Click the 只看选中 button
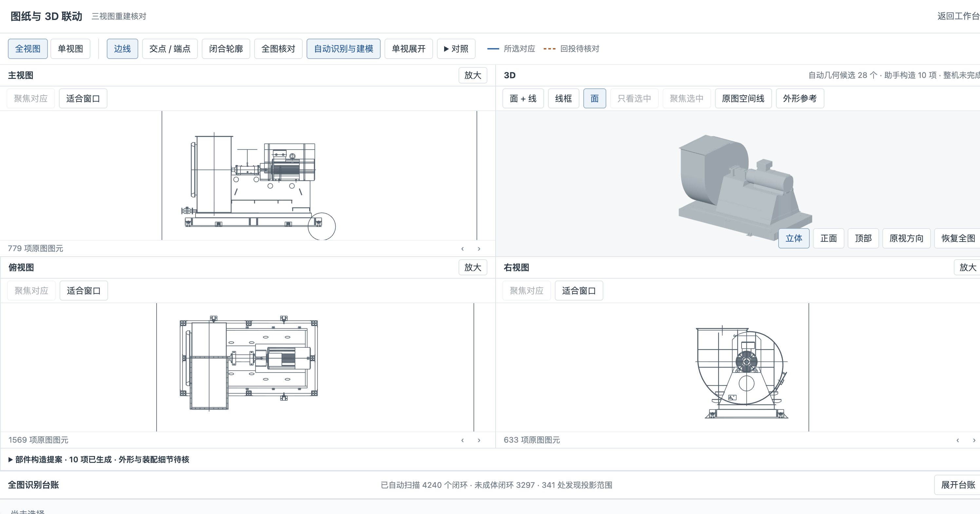This screenshot has height=514, width=980. tap(634, 99)
